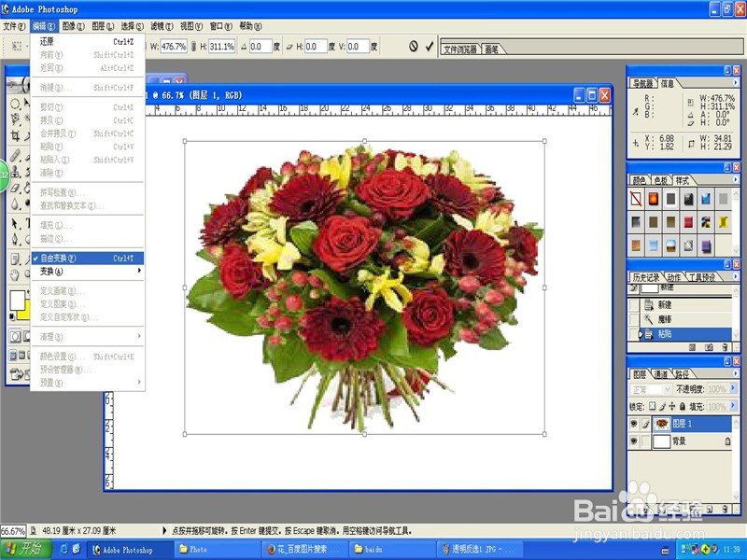This screenshot has height=560, width=747.
Task: Apply the no-style swatch with red slash
Action: tap(636, 199)
